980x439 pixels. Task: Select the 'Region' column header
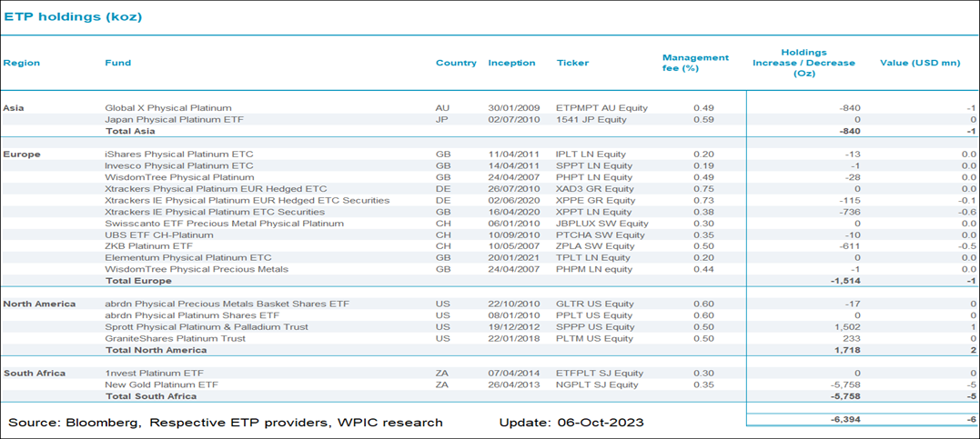point(21,63)
